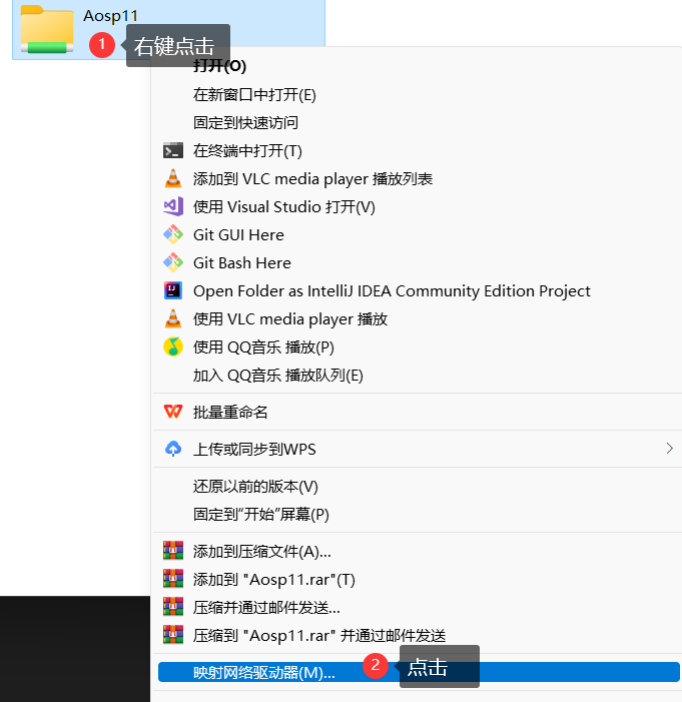This screenshot has height=702, width=682.
Task: Select 加入 QQ音乐 播放队列(E)
Action: coord(278,376)
